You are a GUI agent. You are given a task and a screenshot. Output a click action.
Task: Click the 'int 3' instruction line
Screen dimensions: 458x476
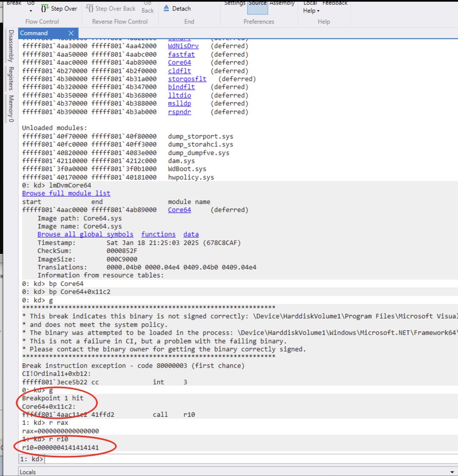click(105, 382)
